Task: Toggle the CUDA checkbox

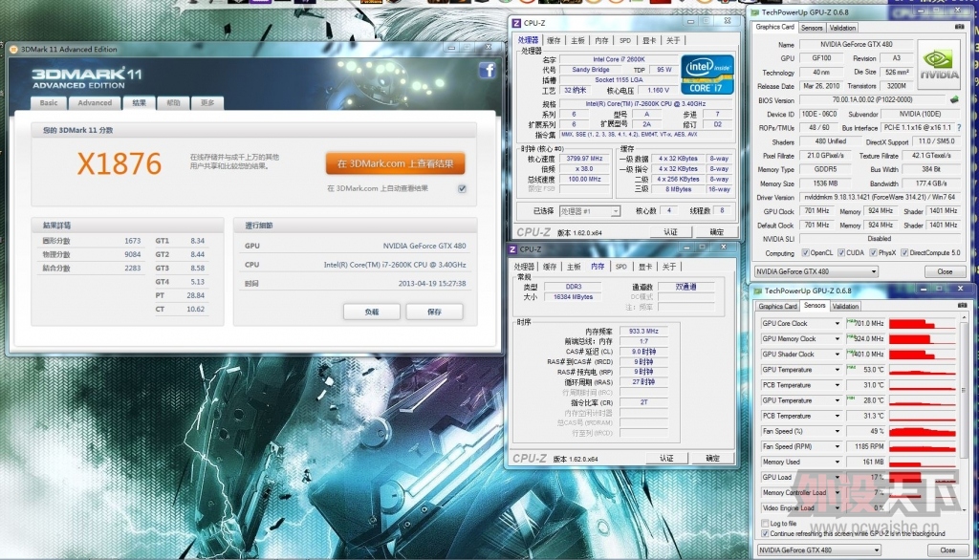Action: click(x=841, y=253)
